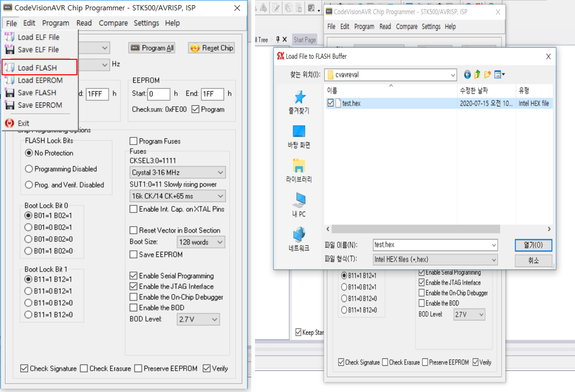This screenshot has height=392, width=575.
Task: Click the chip icon on Program All
Action: (135, 48)
